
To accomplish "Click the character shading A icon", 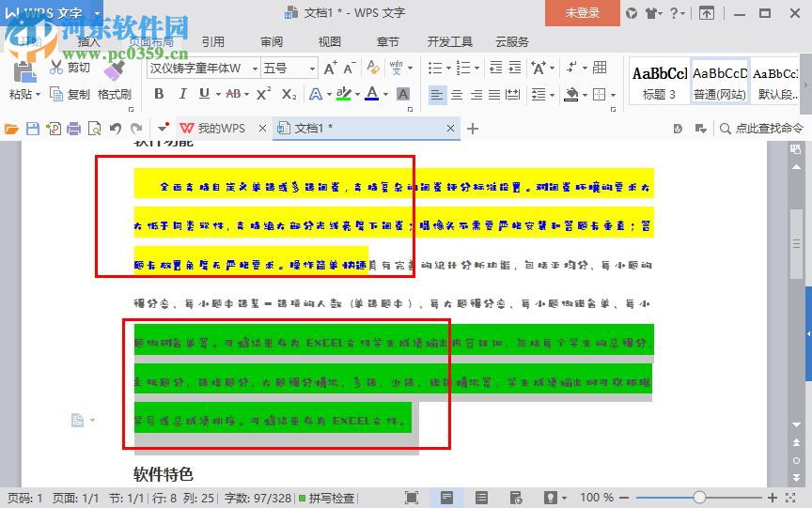I will 403,94.
